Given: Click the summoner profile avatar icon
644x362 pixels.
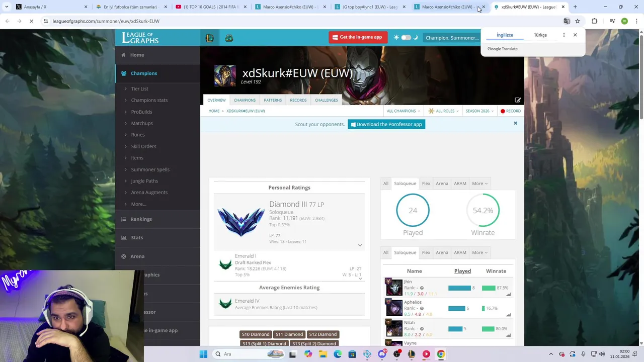Looking at the screenshot, I should point(225,76).
